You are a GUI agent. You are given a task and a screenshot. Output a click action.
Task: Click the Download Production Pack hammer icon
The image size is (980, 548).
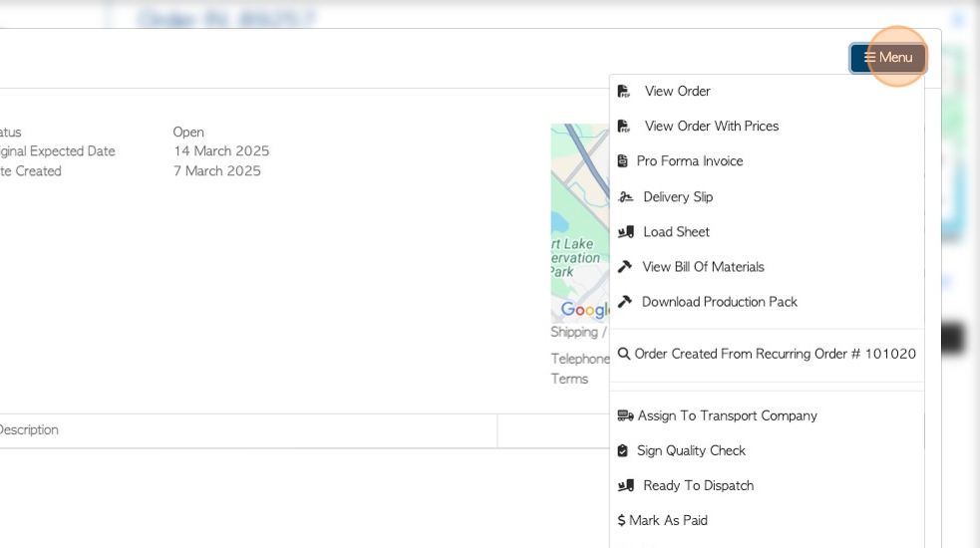pos(625,302)
